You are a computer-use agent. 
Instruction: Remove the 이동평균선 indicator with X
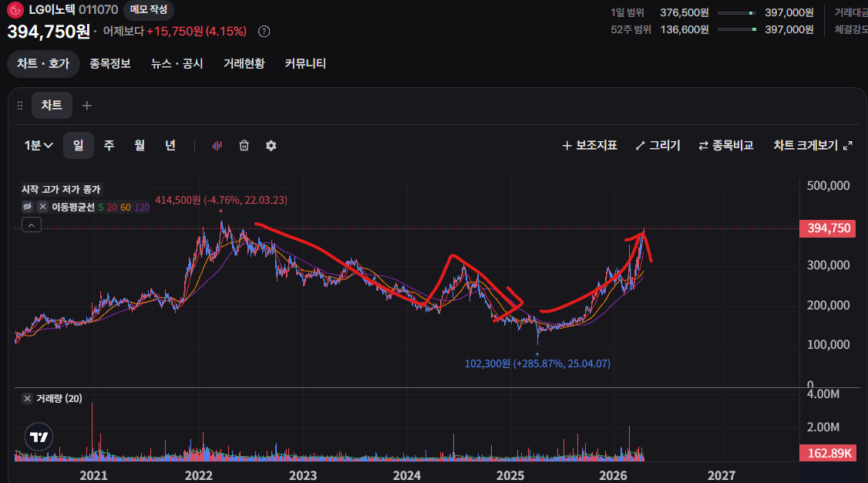pos(42,207)
